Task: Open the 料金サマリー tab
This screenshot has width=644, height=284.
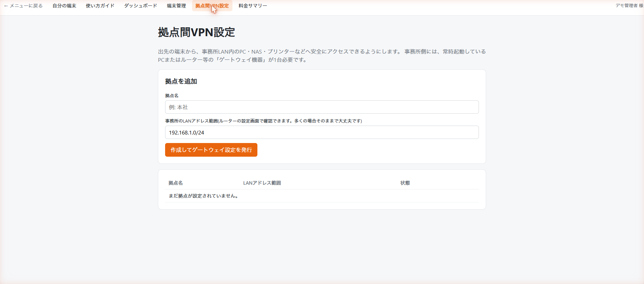Action: pyautogui.click(x=253, y=6)
